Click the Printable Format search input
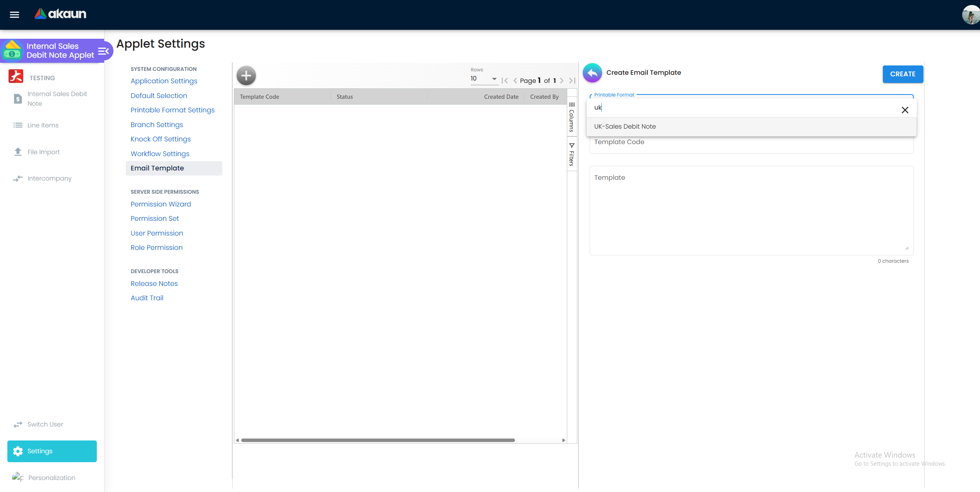 743,108
